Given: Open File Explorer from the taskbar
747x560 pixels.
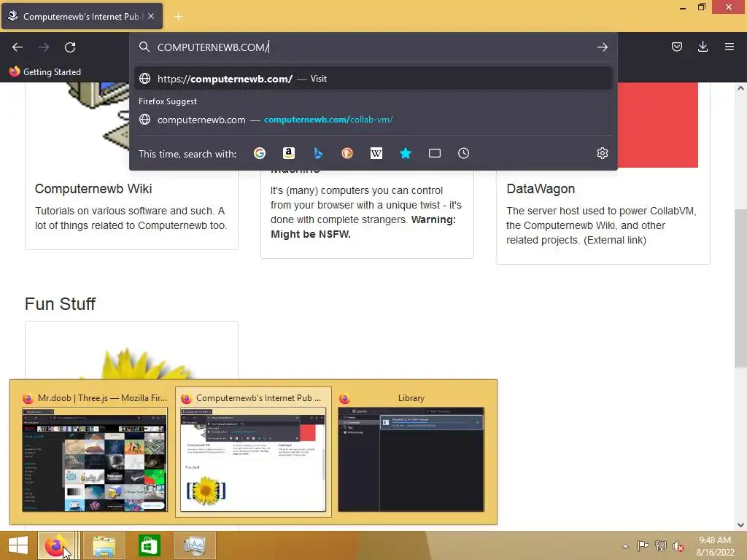Looking at the screenshot, I should coord(104,545).
